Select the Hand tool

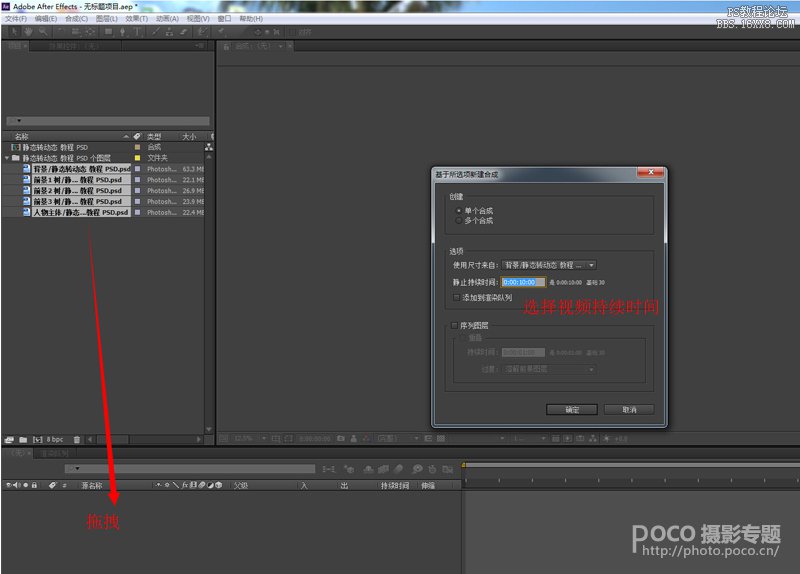coord(28,32)
